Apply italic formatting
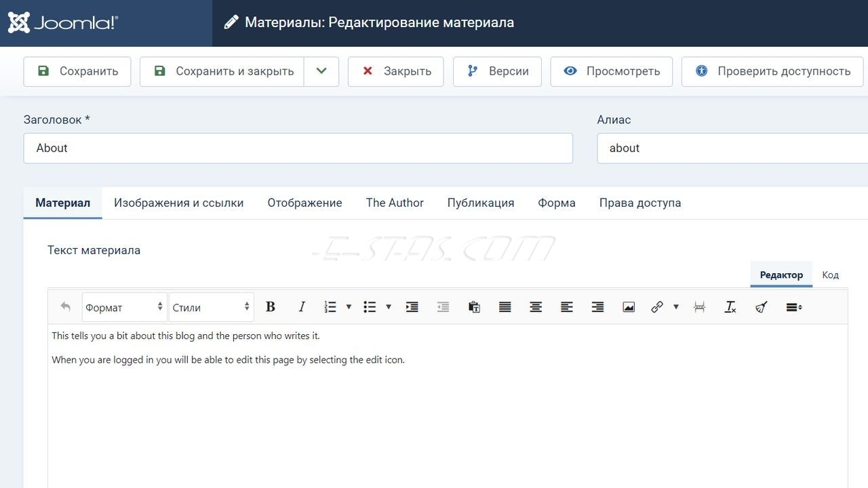 point(302,307)
